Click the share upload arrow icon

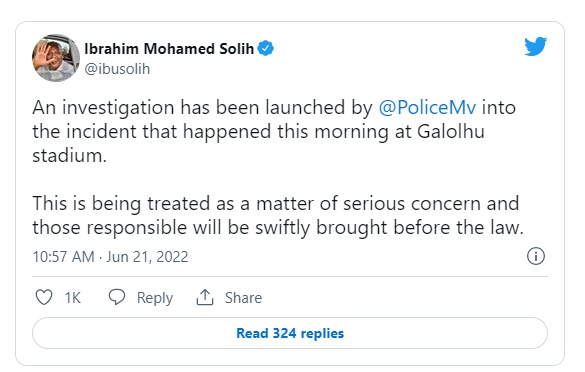pos(205,297)
